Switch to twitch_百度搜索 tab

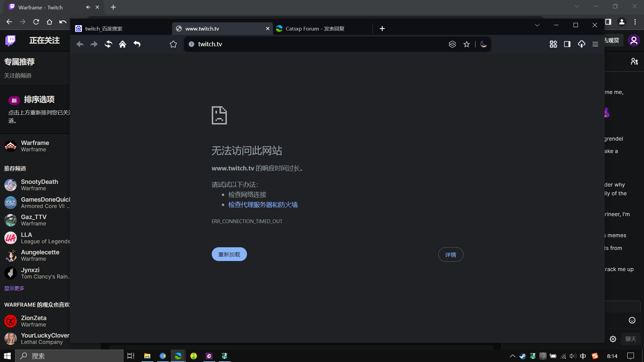click(121, 29)
